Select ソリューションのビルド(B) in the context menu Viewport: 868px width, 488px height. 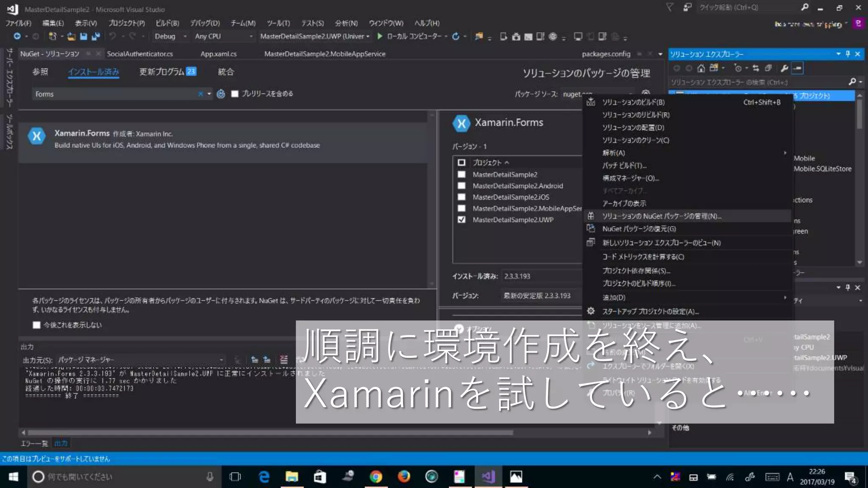(687, 102)
